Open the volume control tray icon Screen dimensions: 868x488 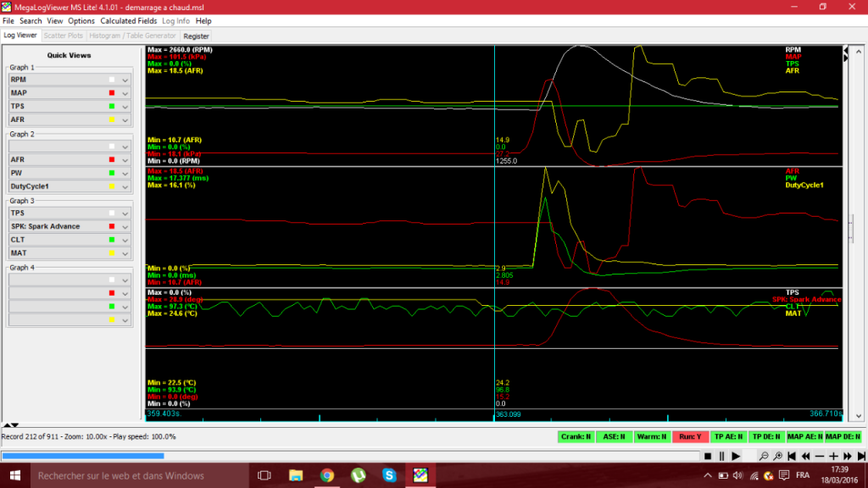coord(738,475)
